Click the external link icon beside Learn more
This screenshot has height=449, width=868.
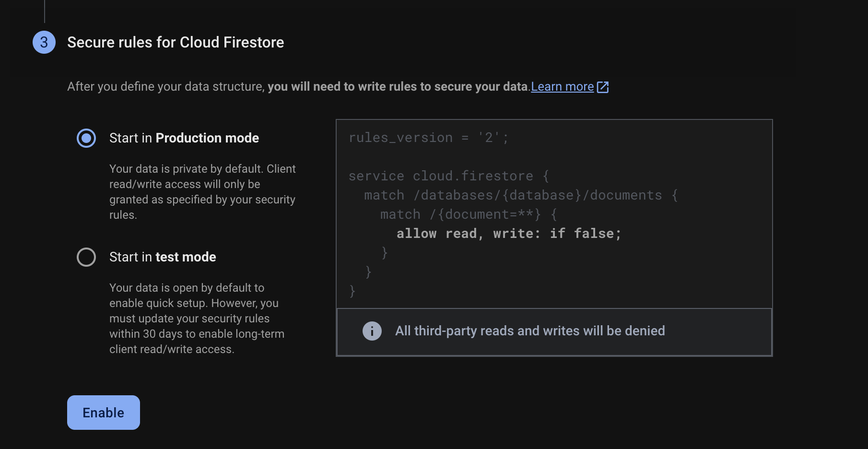(x=603, y=87)
